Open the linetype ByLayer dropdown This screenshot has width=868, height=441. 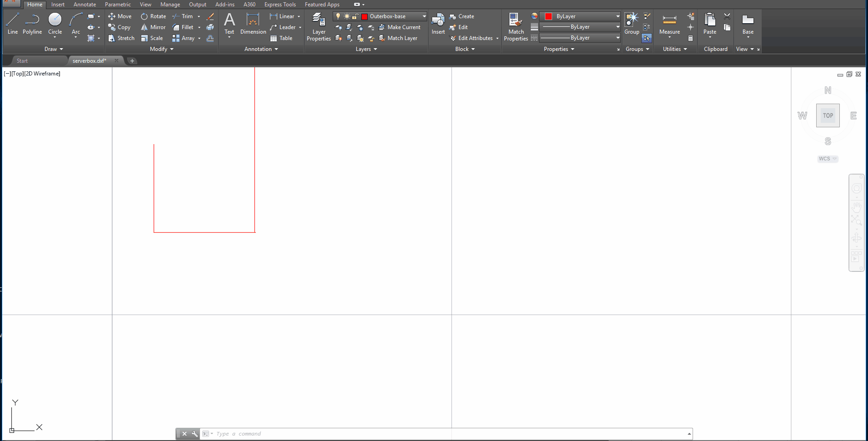(x=618, y=38)
